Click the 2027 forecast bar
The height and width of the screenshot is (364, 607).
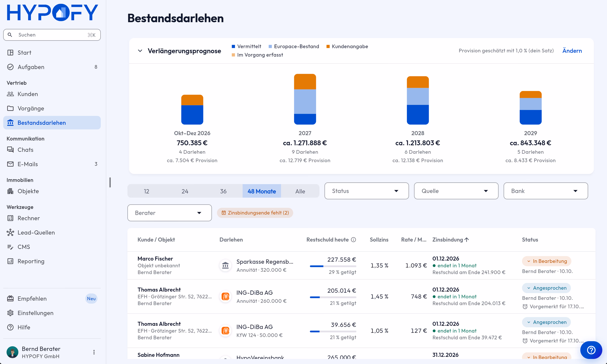point(305,99)
